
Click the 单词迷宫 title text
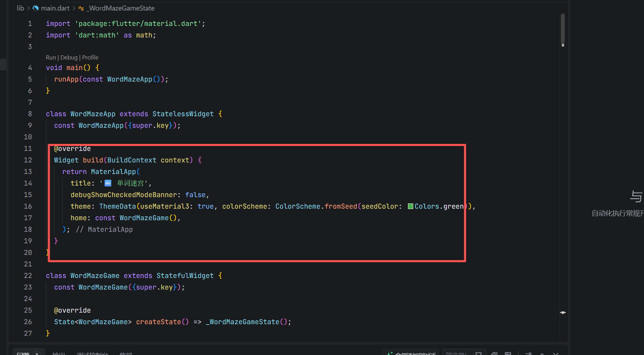[130, 183]
